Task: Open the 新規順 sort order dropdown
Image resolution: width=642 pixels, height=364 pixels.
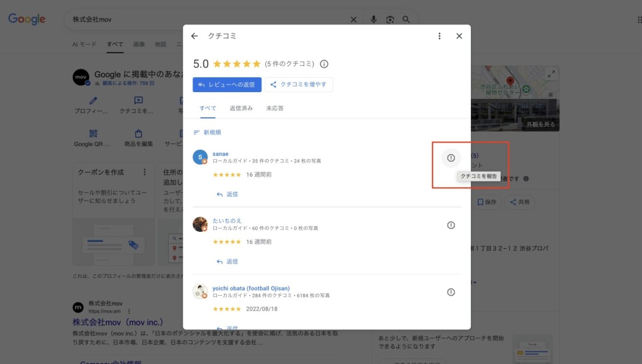Action: pos(208,133)
